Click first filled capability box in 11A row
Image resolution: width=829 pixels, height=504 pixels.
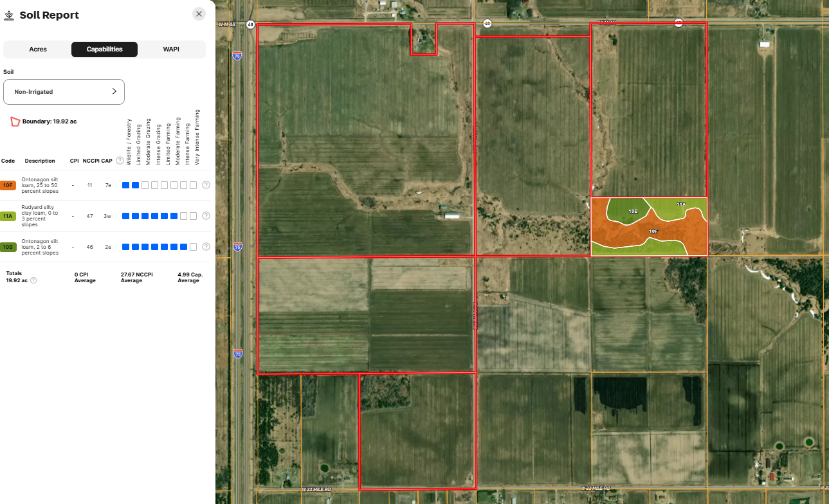(126, 216)
